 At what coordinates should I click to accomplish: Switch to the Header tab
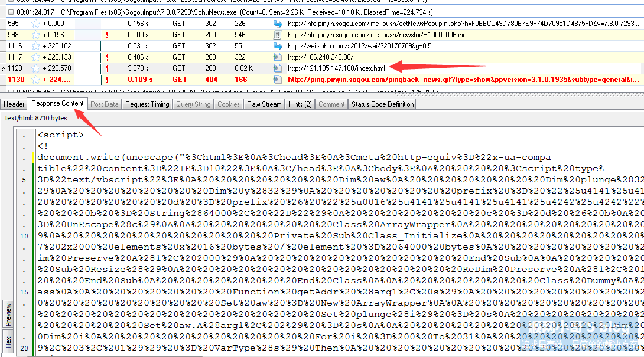click(14, 104)
